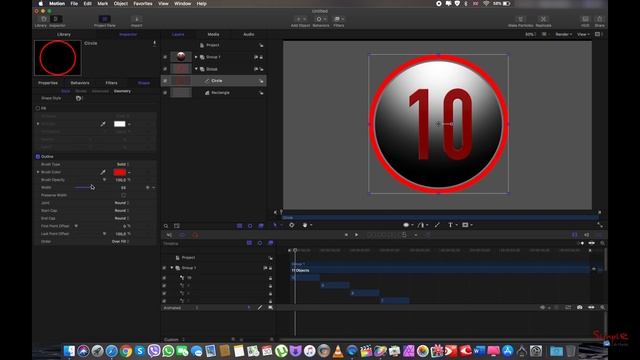Collapse the Group containing Circle

click(x=196, y=69)
